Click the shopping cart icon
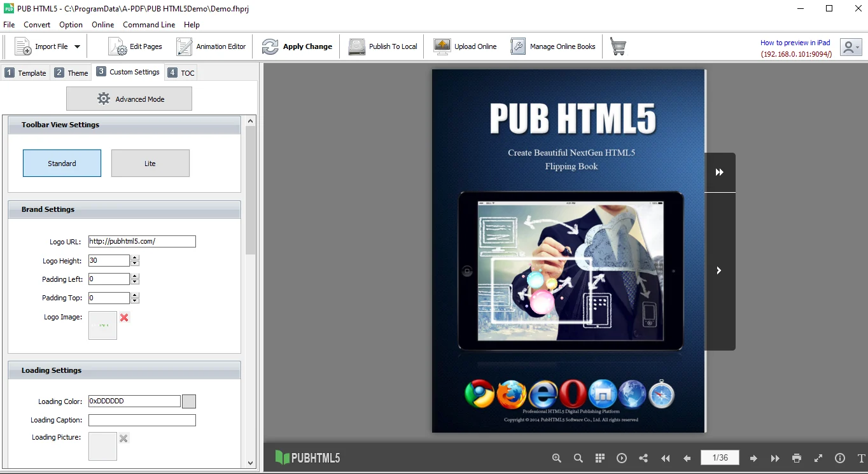The height and width of the screenshot is (474, 868). point(618,46)
